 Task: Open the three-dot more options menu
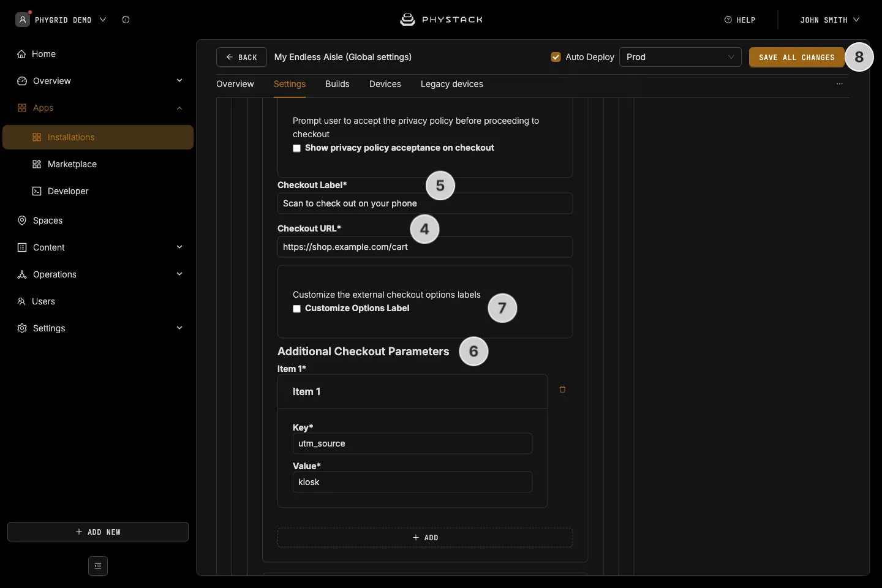[840, 84]
